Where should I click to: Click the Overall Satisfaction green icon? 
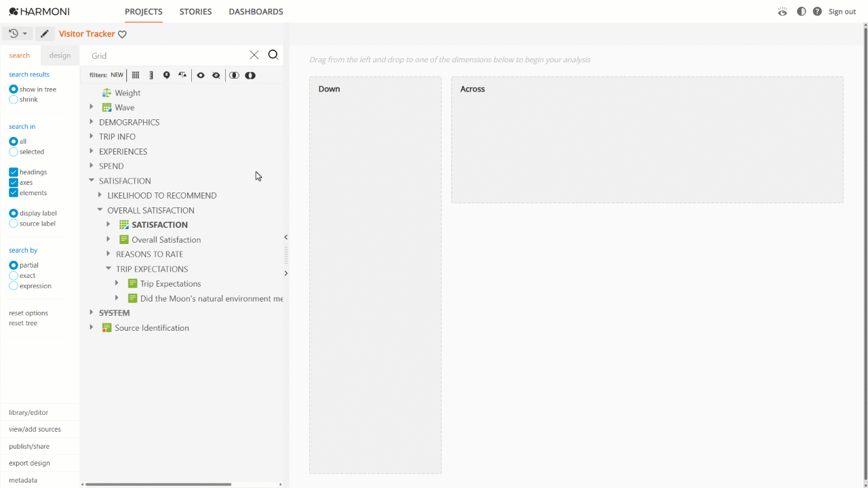[x=123, y=239]
